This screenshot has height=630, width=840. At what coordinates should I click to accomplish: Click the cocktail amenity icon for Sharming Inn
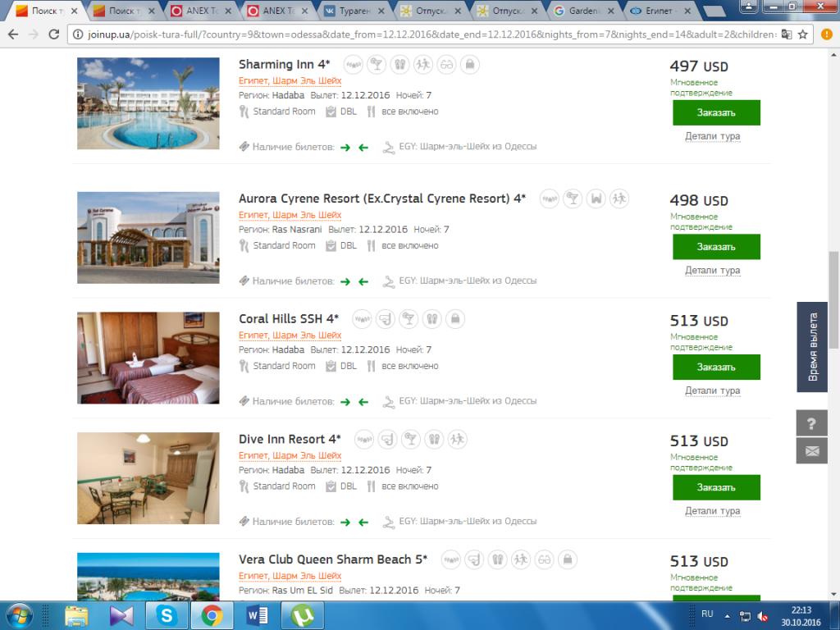point(377,65)
